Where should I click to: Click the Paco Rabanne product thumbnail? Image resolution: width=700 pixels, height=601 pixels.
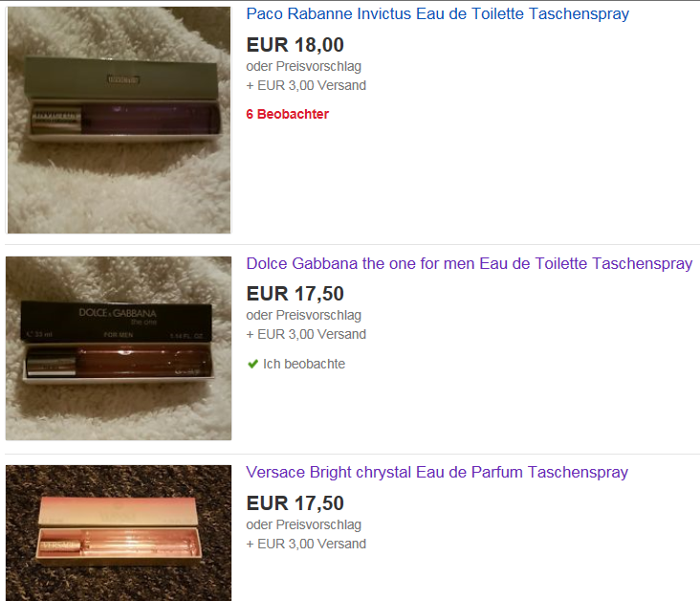(120, 120)
